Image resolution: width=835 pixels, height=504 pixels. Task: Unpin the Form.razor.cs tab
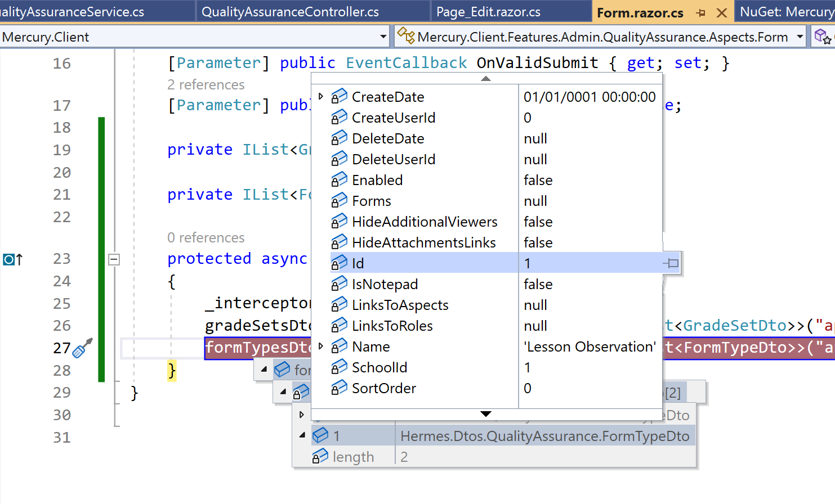point(700,11)
